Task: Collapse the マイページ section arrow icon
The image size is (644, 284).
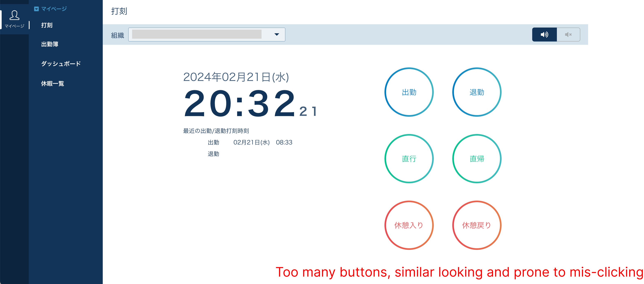Action: (37, 9)
